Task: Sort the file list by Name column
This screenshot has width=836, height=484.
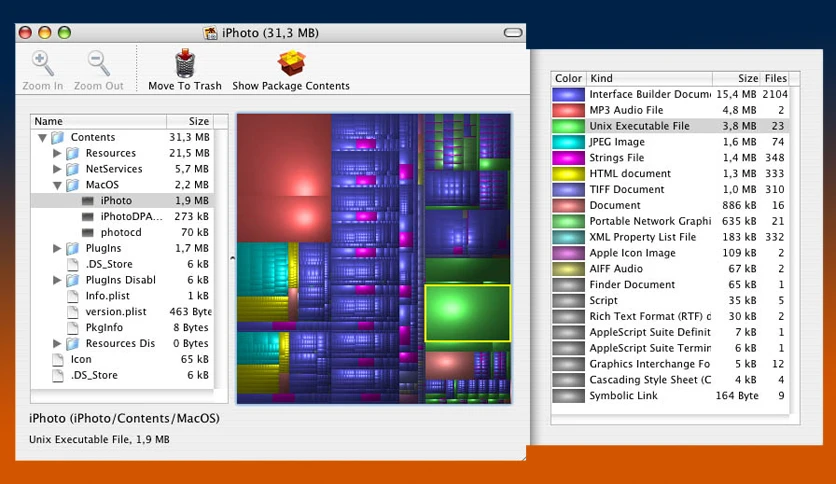Action: tap(99, 122)
